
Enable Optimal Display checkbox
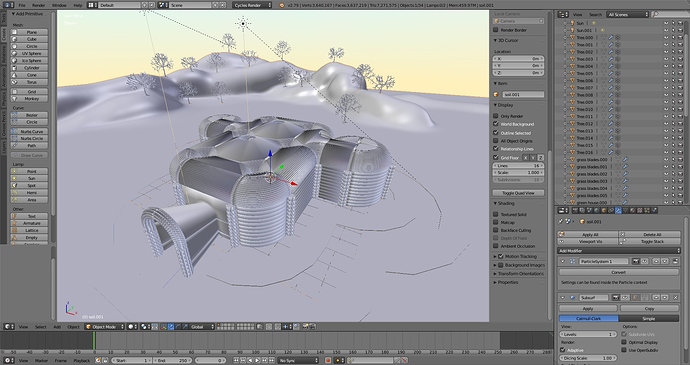[624, 342]
